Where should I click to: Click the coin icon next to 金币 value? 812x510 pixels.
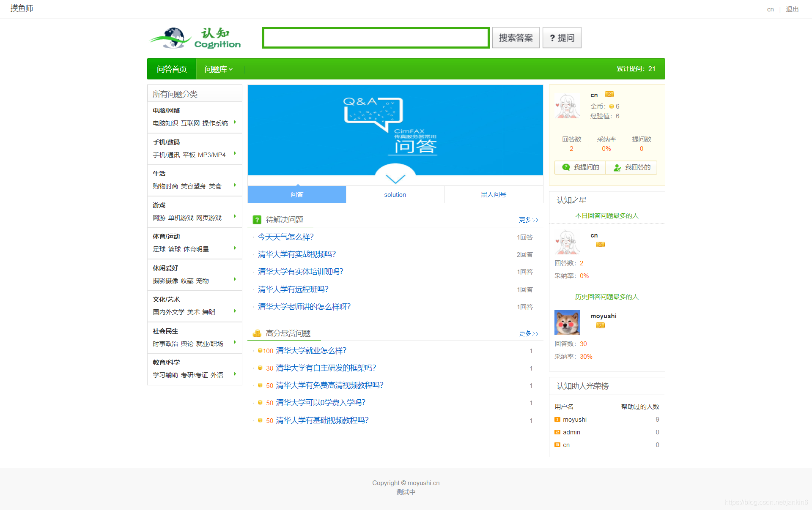tap(612, 106)
